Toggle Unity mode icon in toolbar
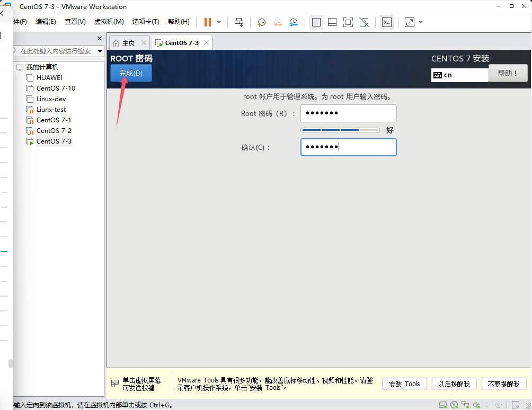 pyautogui.click(x=364, y=22)
